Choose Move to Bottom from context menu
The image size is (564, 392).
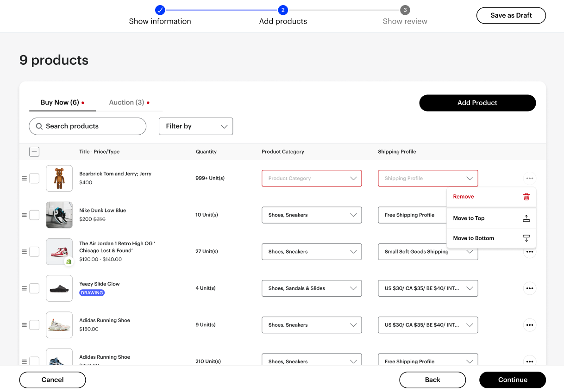coord(474,238)
